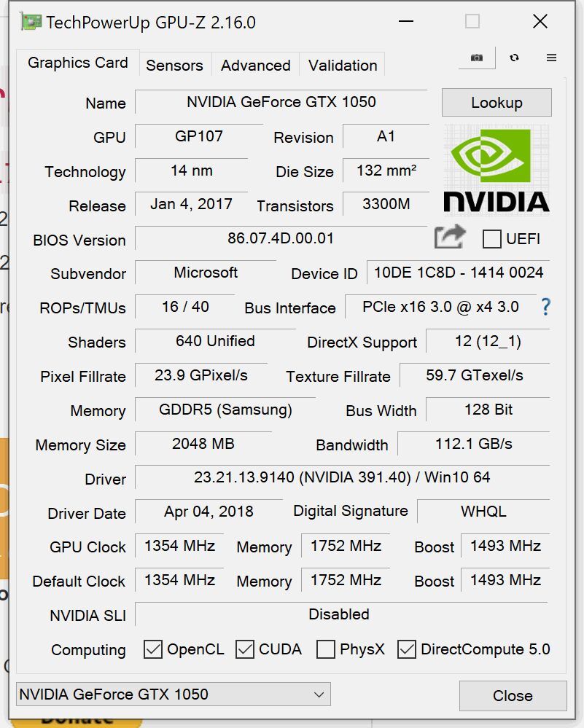
Task: Click the screenshot camera icon
Action: point(477,58)
